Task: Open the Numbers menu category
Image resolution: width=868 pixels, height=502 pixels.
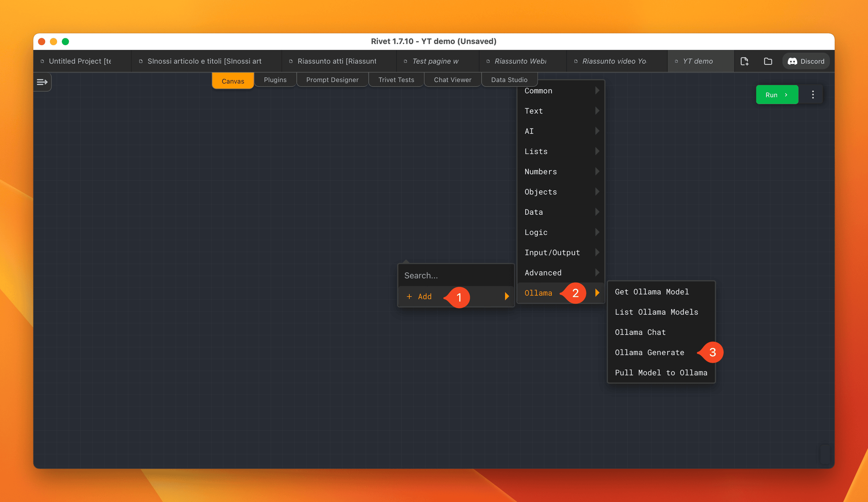Action: [560, 171]
